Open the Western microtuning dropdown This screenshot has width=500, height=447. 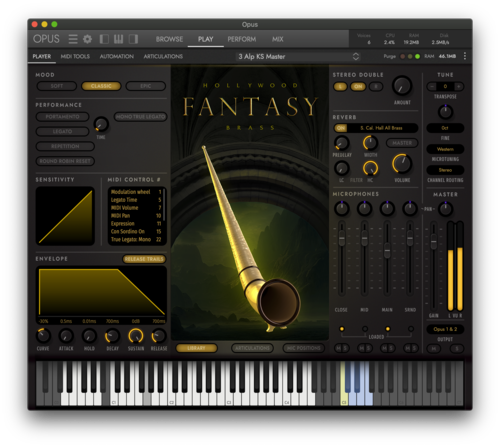(445, 149)
